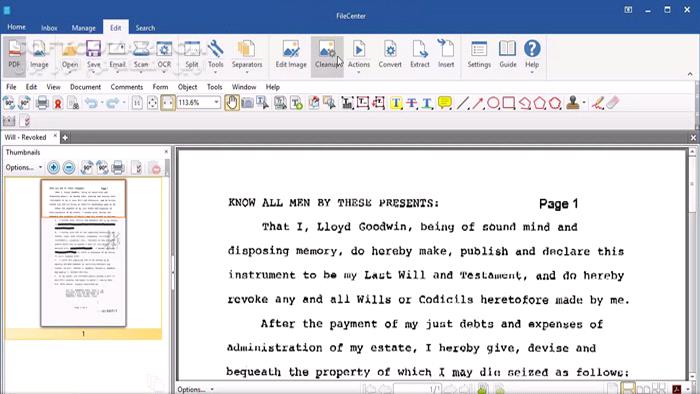Expand the zoom percentage dropdown
This screenshot has height=394, width=700.
click(217, 103)
